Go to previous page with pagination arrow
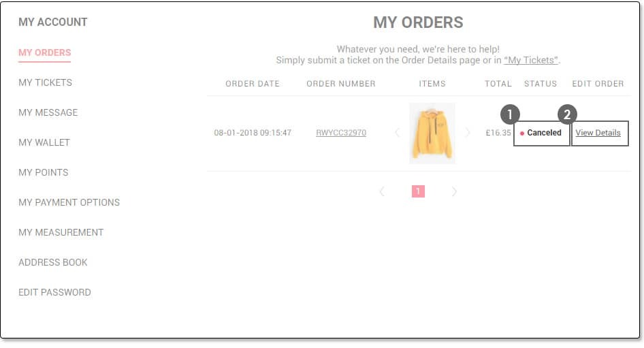The image size is (644, 348). tap(382, 191)
